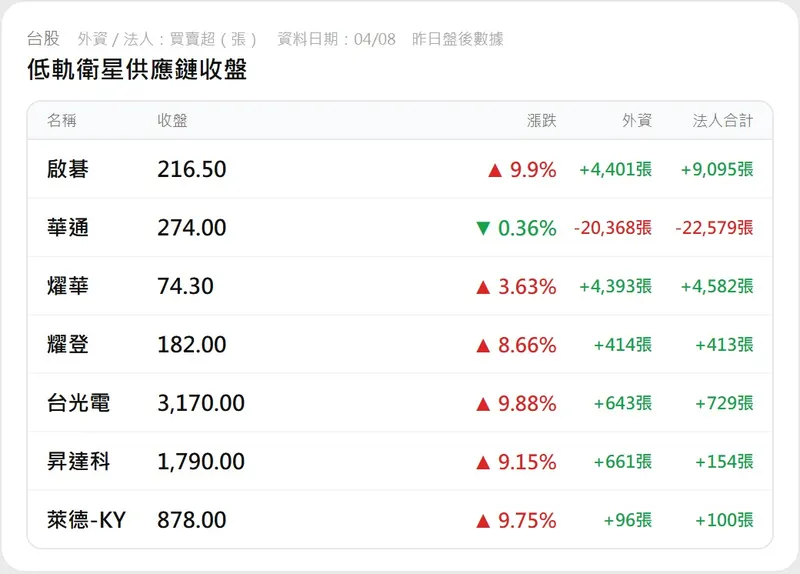Sort by the 收盤 column header
The width and height of the screenshot is (800, 574).
click(172, 121)
